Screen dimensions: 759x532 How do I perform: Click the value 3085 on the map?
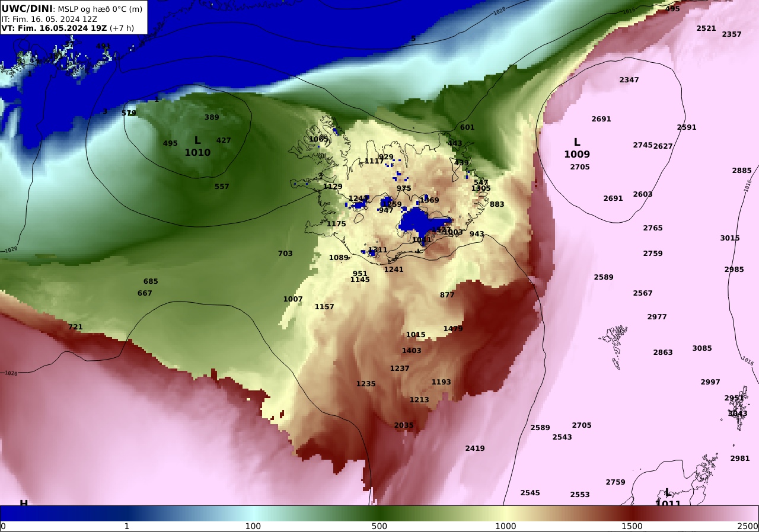[x=702, y=348]
